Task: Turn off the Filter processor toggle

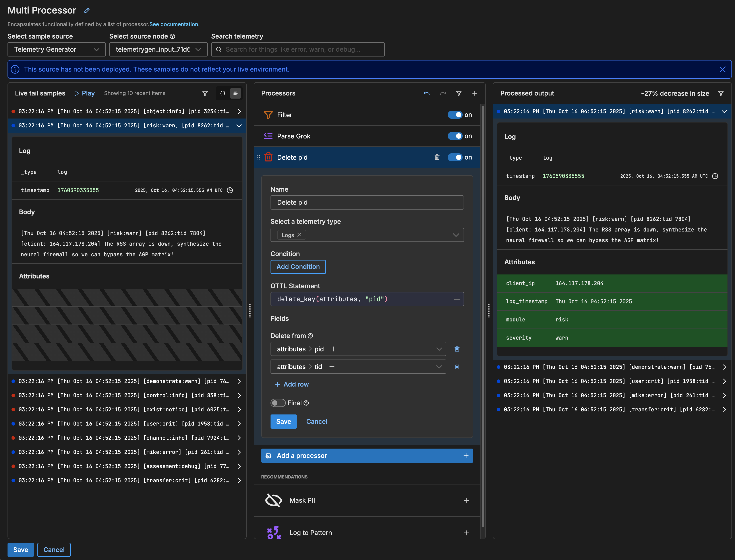Action: 455,115
